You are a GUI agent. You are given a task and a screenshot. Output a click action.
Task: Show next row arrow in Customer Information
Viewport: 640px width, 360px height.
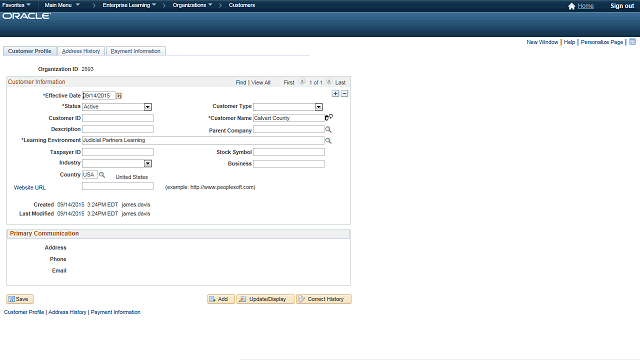pyautogui.click(x=329, y=82)
